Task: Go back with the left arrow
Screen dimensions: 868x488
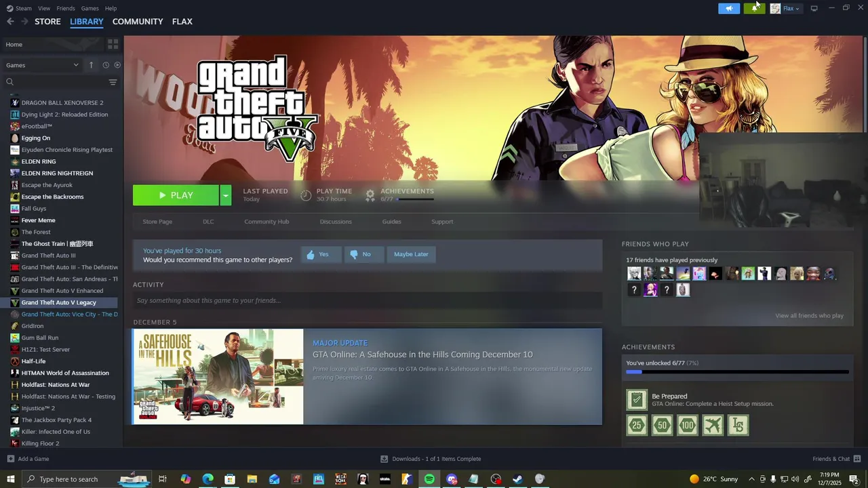Action: pos(10,22)
